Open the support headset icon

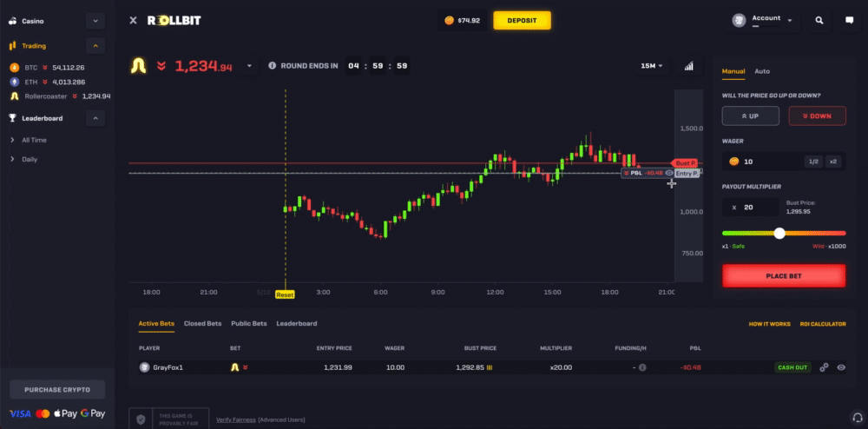858,417
